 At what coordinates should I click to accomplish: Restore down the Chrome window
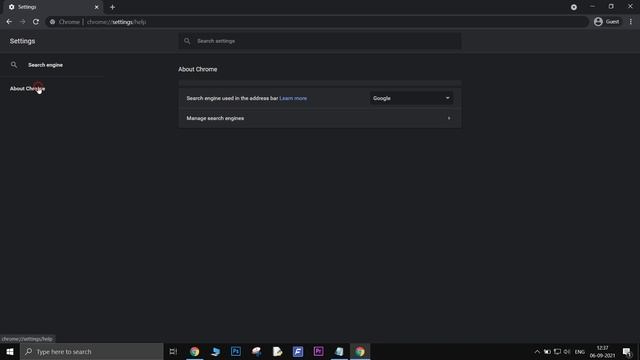click(x=611, y=7)
